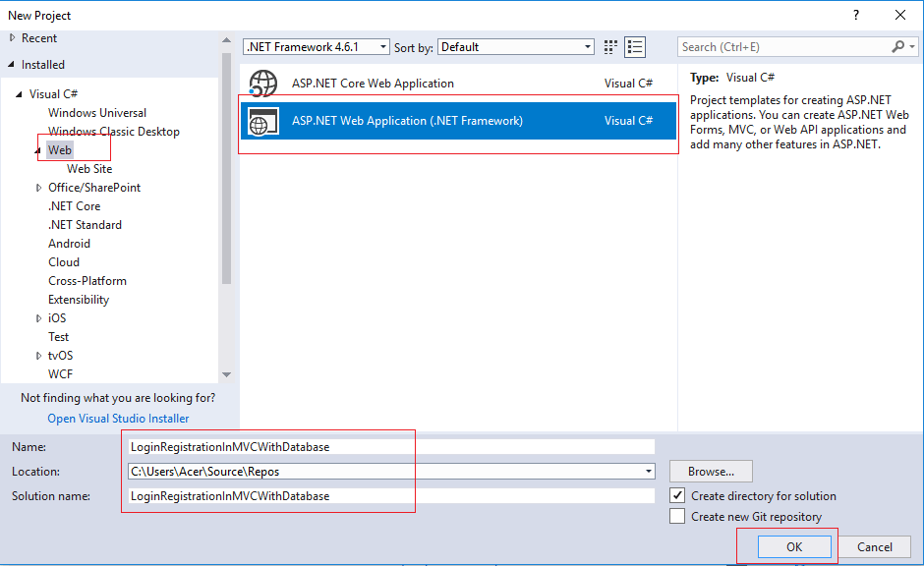Select the ASP.NET Web Application (.NET Framework) template icon
924x566 pixels.
click(x=263, y=122)
